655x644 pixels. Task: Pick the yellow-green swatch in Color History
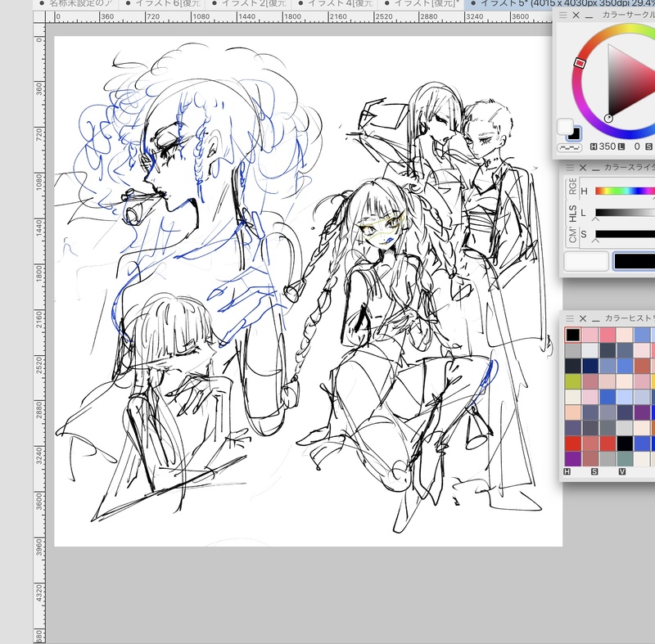click(572, 381)
